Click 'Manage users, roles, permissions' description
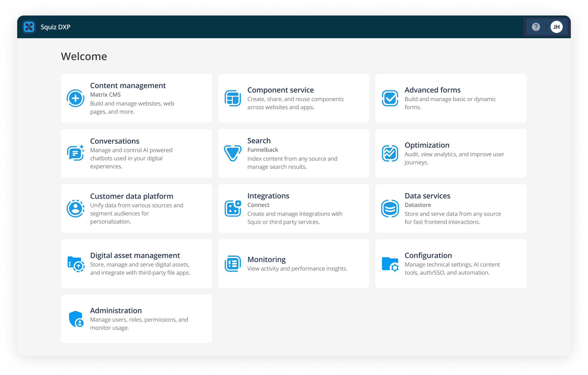Image resolution: width=588 pixels, height=375 pixels. (x=139, y=323)
